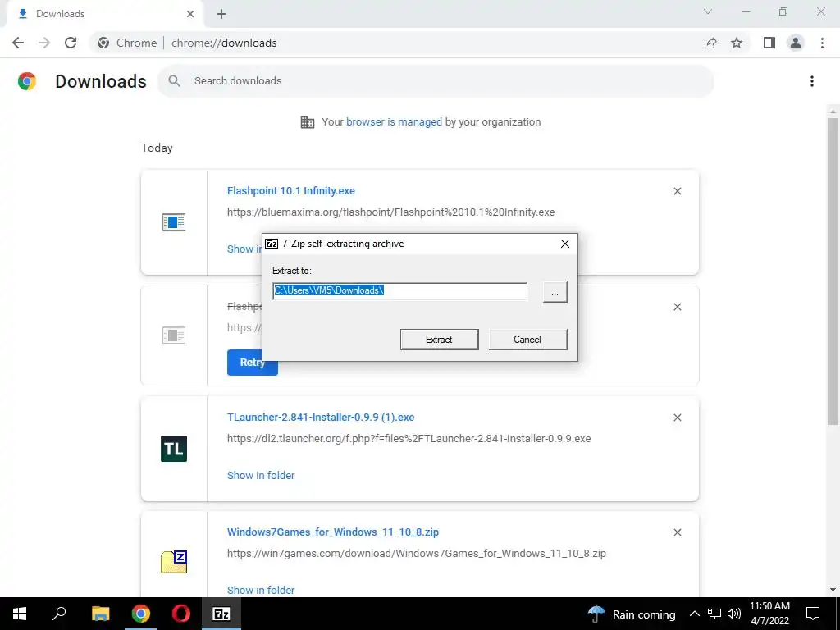This screenshot has width=840, height=630.
Task: Click the search magnifier icon
Action: pos(174,81)
